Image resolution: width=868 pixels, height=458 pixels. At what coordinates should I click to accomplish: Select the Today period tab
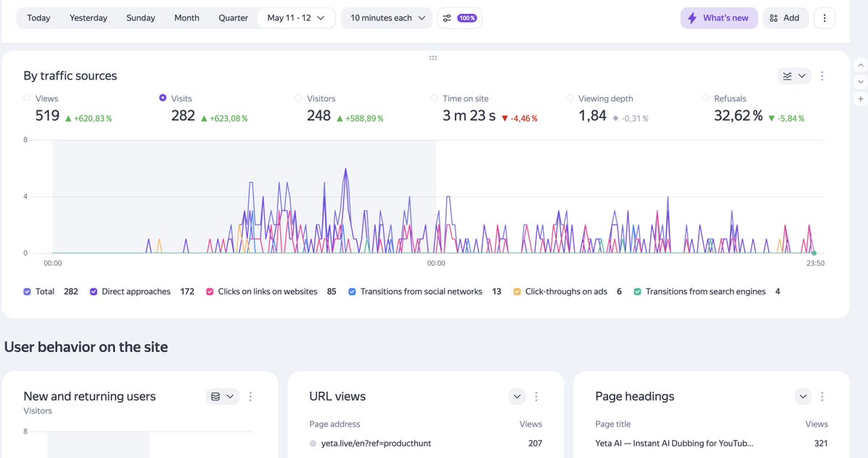39,17
